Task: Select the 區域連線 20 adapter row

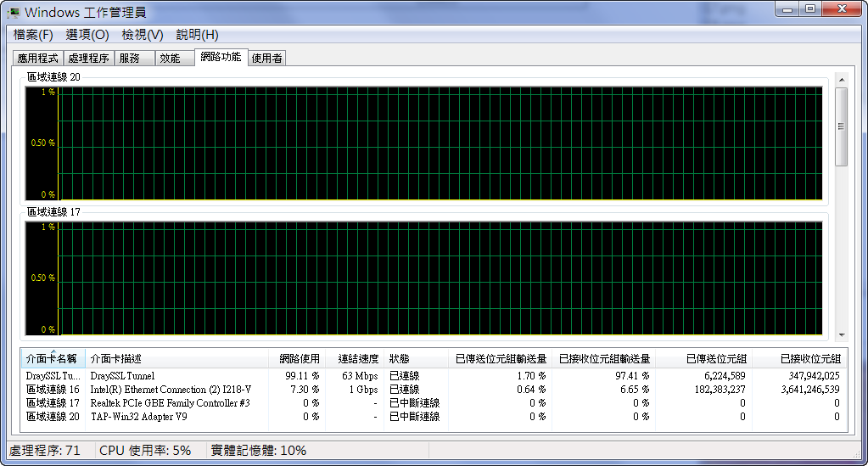Action: 434,417
